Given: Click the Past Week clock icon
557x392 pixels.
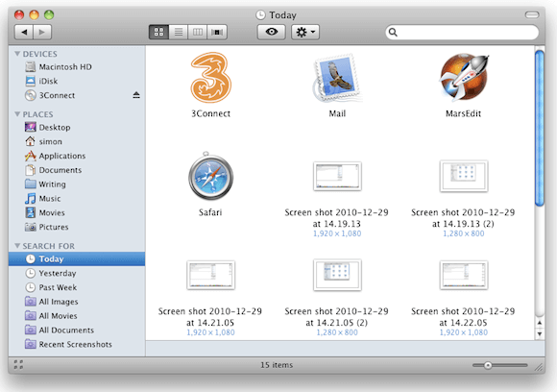Looking at the screenshot, I should [31, 287].
